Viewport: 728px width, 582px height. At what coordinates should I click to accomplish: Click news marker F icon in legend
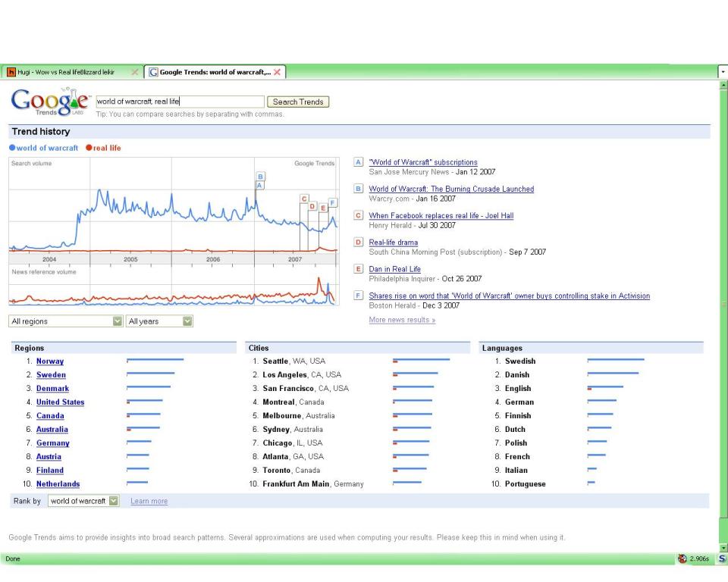point(358,296)
